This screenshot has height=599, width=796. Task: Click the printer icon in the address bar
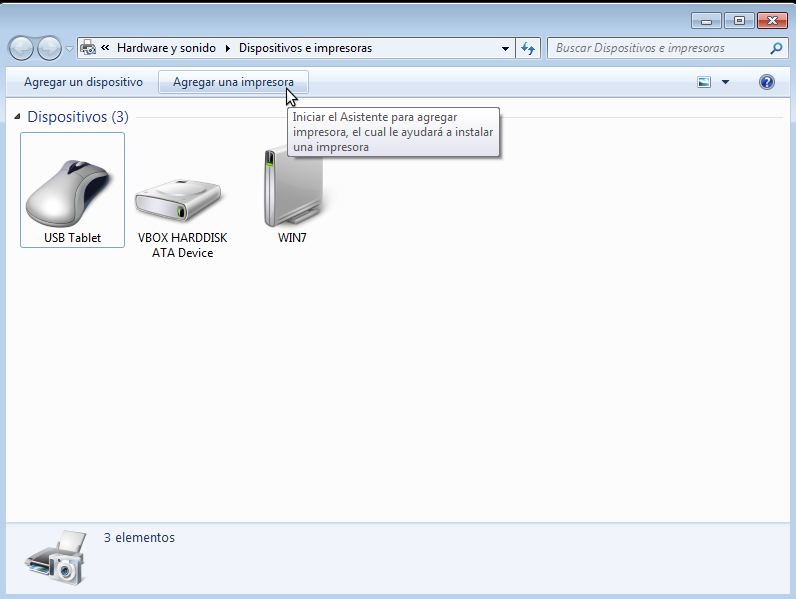[x=88, y=48]
